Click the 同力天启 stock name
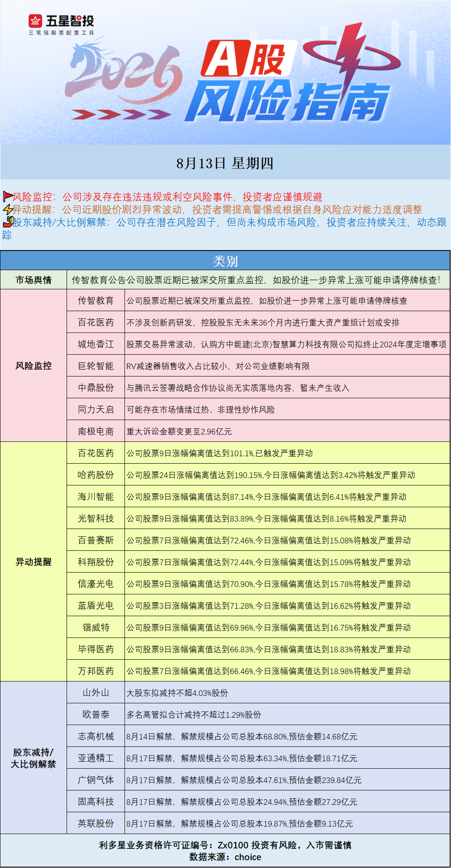This screenshot has width=451, height=868. [x=96, y=409]
